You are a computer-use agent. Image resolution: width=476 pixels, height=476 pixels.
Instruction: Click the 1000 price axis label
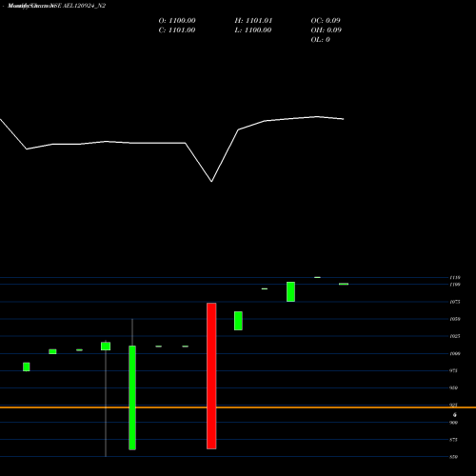click(x=455, y=353)
